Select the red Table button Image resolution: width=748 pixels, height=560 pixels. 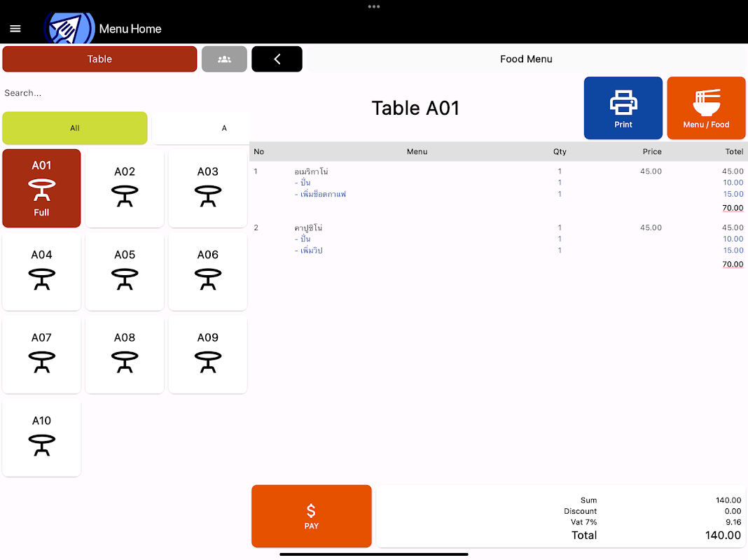[x=99, y=59]
